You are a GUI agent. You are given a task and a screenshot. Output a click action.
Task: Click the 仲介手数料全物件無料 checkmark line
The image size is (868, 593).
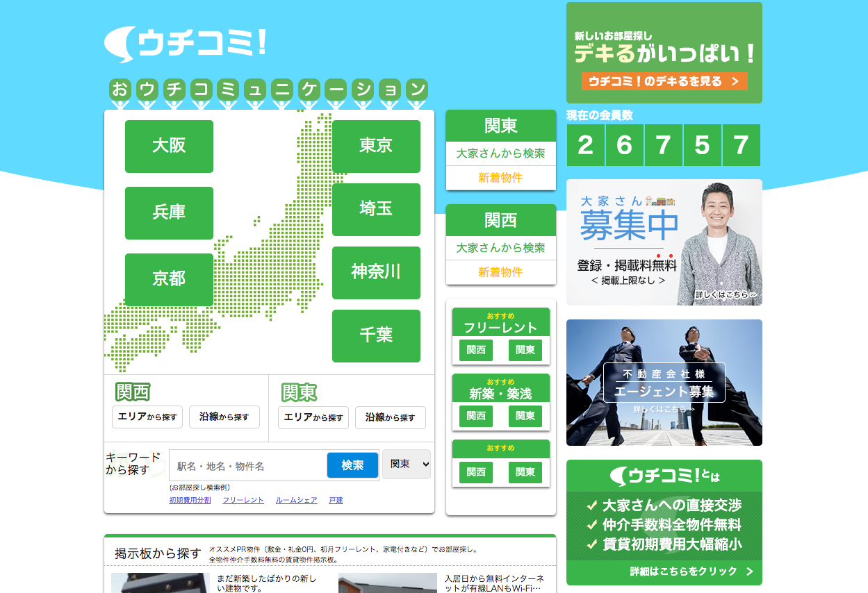664,524
